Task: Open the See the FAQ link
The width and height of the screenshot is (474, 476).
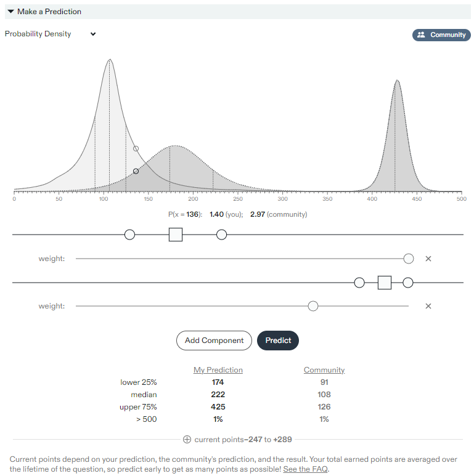Action: click(305, 469)
